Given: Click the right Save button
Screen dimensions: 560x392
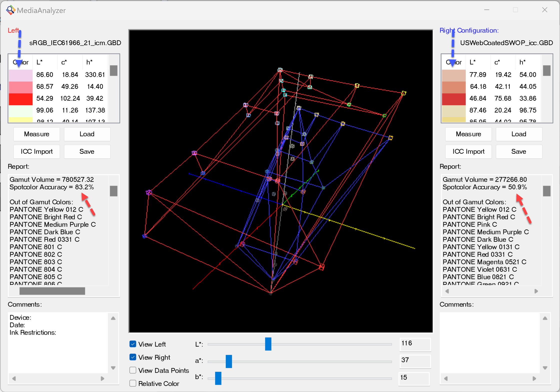Looking at the screenshot, I should coord(519,152).
